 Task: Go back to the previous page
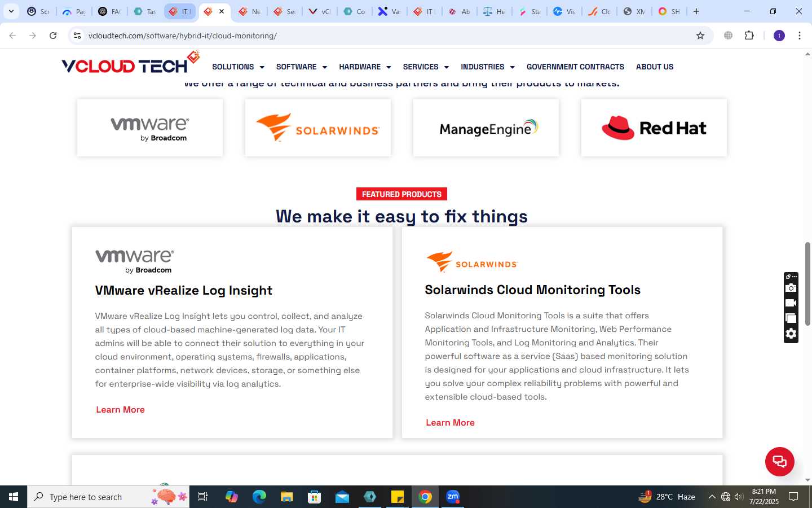pos(12,36)
